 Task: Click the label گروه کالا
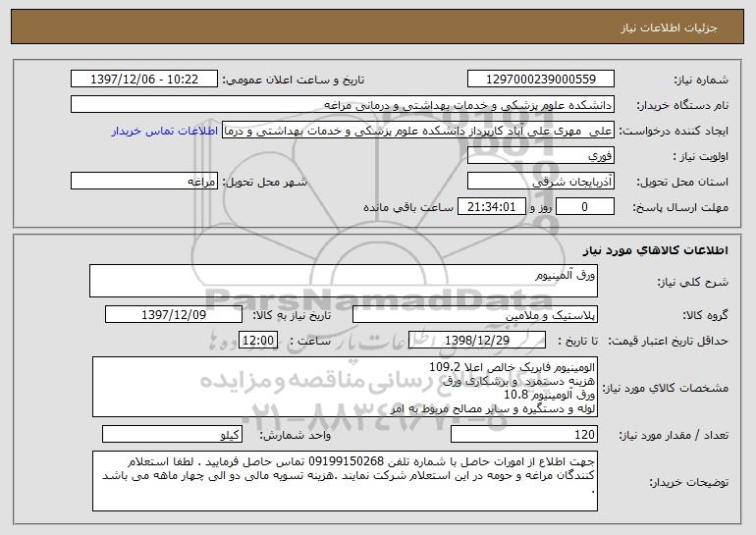(x=705, y=315)
